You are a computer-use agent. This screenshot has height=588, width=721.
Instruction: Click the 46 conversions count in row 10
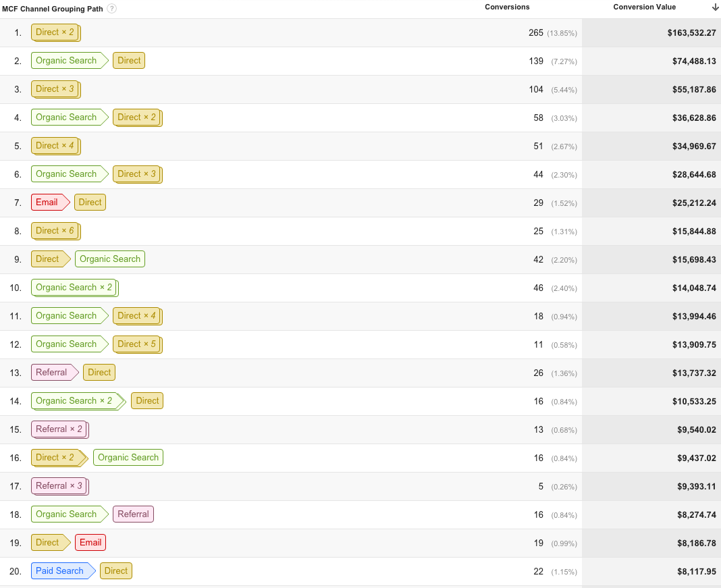click(x=538, y=288)
